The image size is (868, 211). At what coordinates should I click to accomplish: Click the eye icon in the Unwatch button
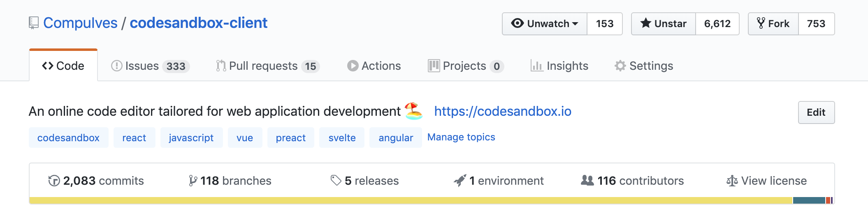point(517,23)
